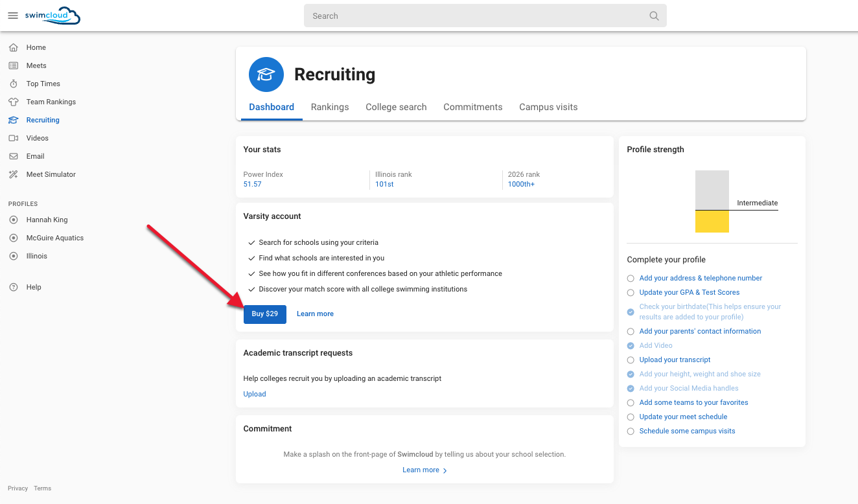Click the Intermediate strength level label

coord(757,203)
